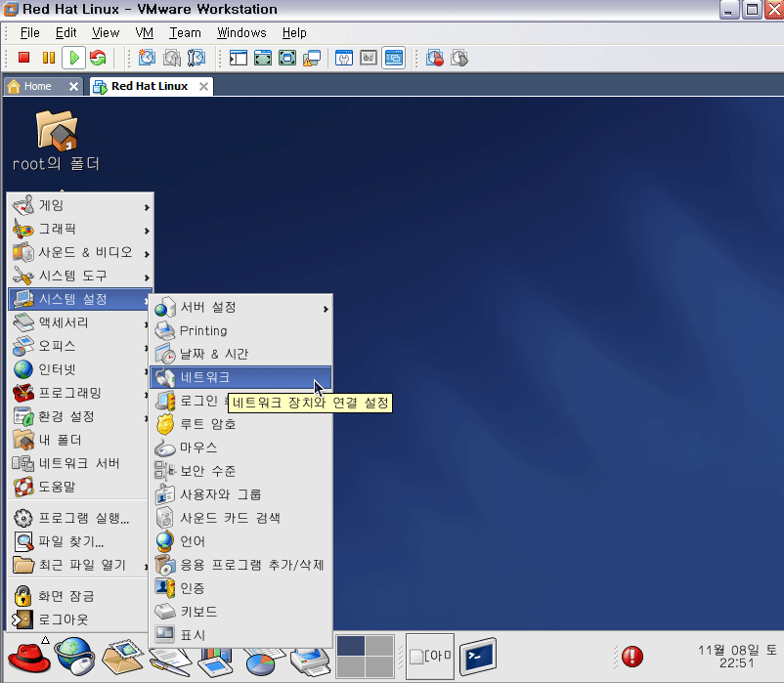The height and width of the screenshot is (683, 784).
Task: Open the snapshot manager toolbar icon
Action: 196,58
